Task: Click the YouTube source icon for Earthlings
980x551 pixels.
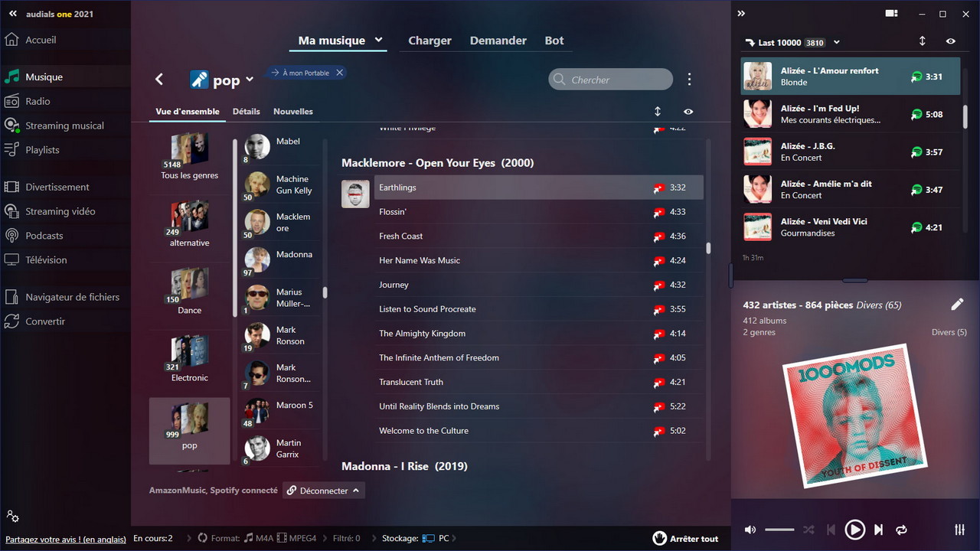Action: (x=658, y=187)
